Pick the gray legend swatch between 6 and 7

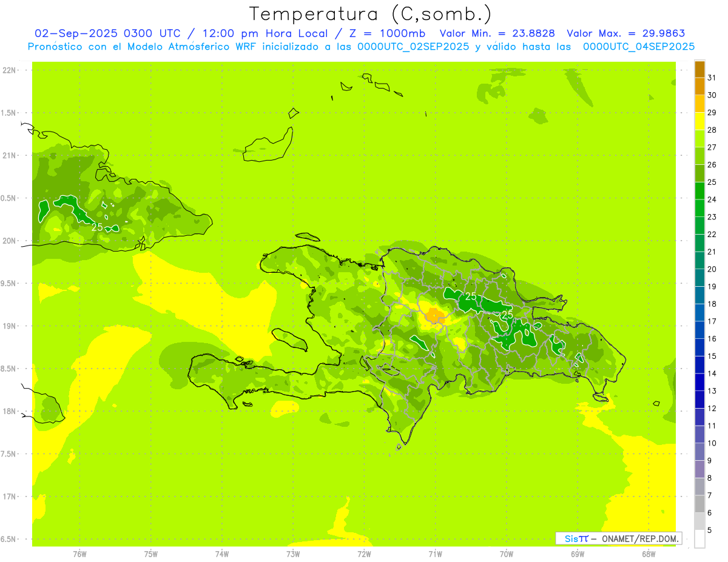tap(699, 504)
